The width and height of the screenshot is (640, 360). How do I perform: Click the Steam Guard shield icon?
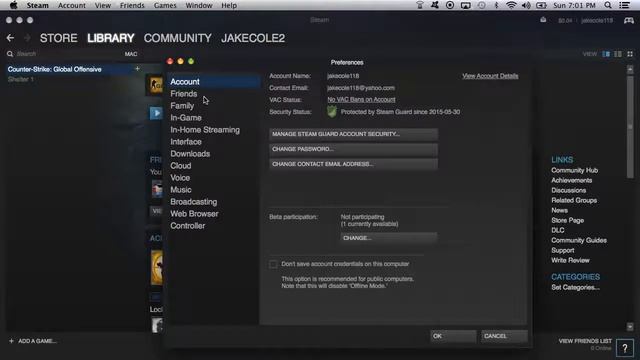[x=332, y=111]
